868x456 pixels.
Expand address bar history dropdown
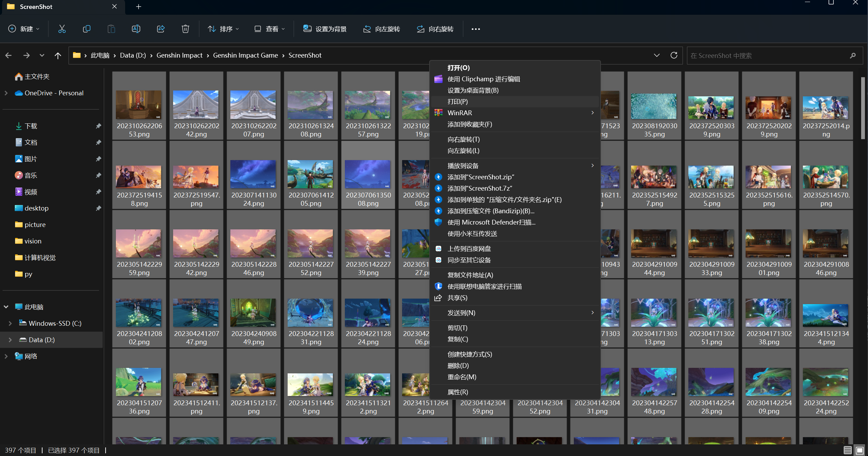click(657, 55)
